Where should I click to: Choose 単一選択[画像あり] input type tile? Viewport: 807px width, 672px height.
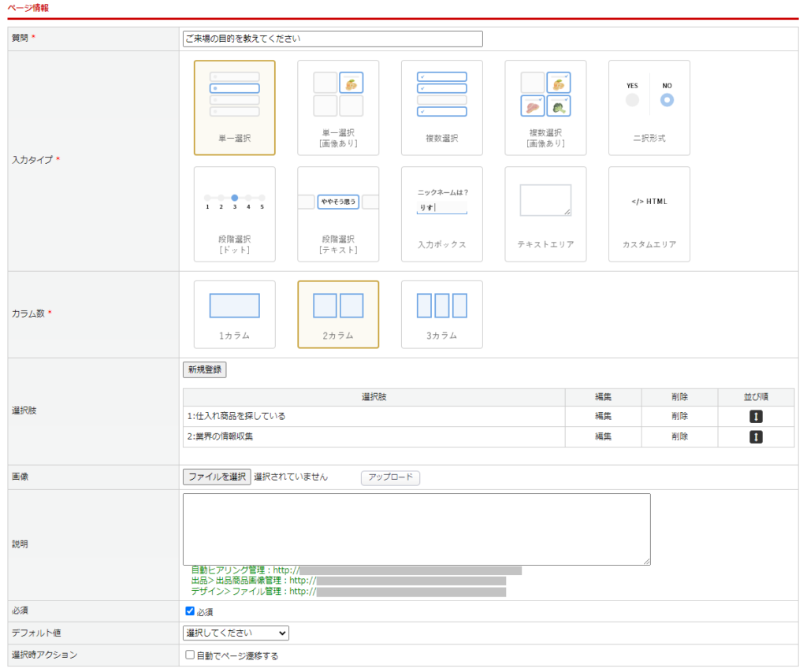[338, 108]
